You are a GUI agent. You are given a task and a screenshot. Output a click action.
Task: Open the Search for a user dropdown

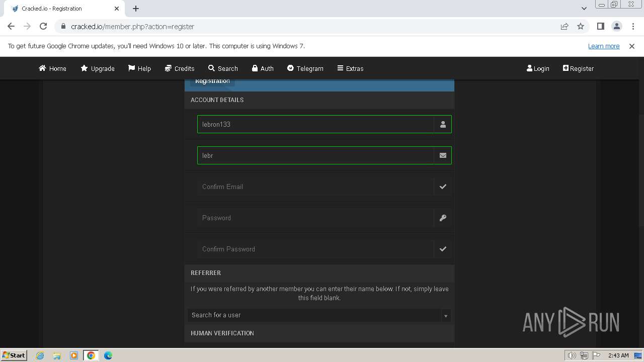319,315
